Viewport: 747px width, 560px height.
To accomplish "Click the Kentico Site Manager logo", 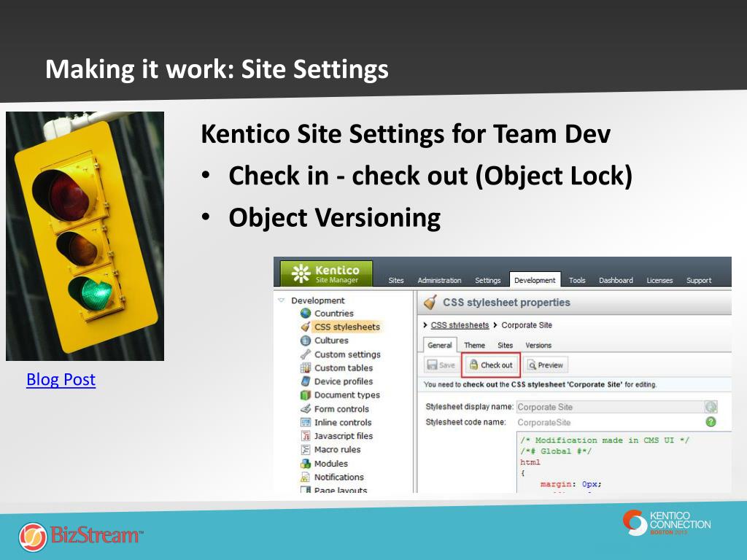I will [x=326, y=274].
